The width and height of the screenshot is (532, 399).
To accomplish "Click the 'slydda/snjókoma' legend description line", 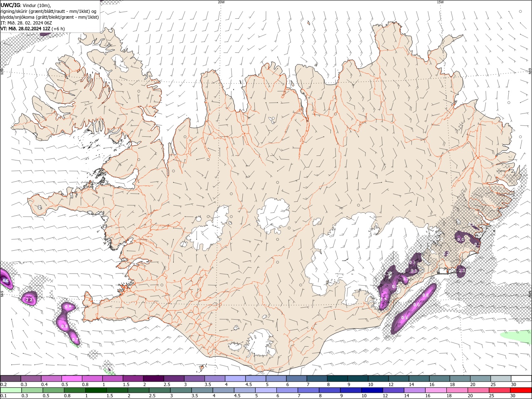I will [x=49, y=17].
